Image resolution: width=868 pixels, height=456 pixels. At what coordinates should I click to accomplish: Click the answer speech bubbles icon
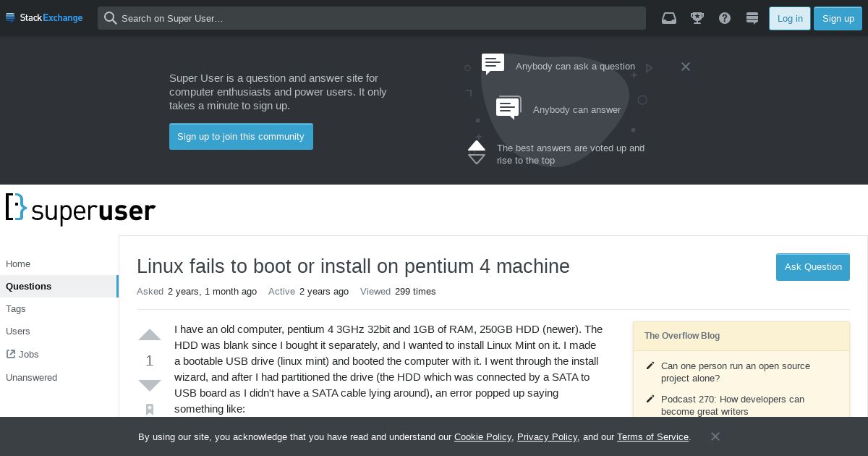click(509, 108)
